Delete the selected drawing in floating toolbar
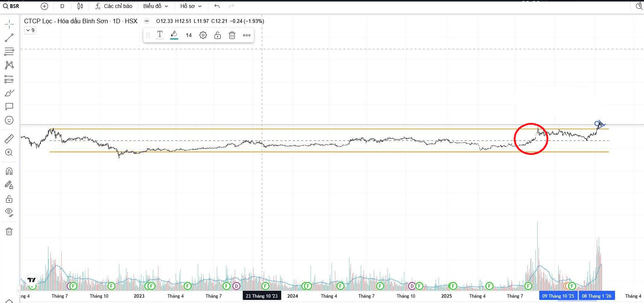644x303 pixels. (x=232, y=35)
